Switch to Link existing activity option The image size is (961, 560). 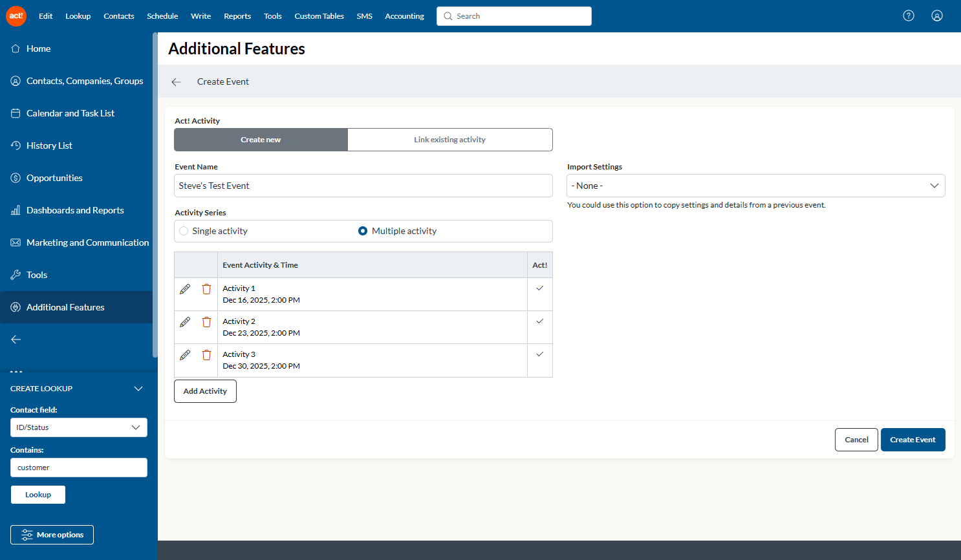(450, 140)
